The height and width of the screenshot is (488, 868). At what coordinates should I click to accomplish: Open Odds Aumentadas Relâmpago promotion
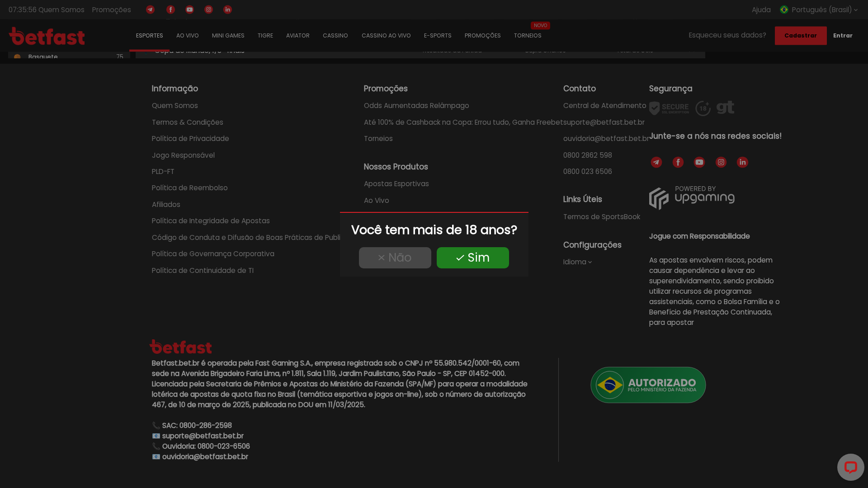(416, 106)
